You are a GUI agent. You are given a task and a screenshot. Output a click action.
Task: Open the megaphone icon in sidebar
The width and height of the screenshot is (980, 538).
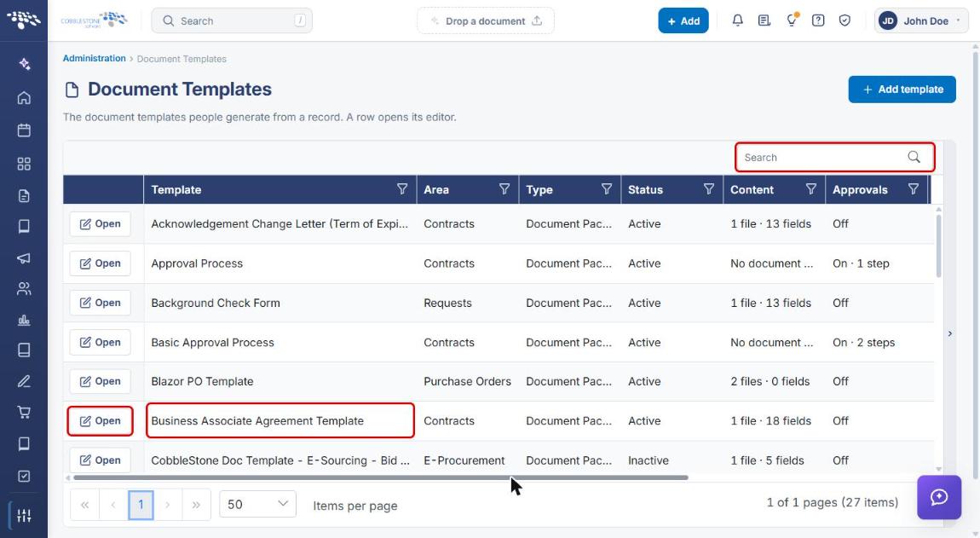24,257
